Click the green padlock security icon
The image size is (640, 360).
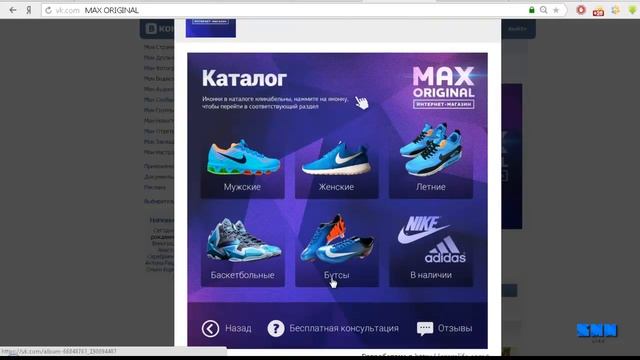click(x=531, y=10)
